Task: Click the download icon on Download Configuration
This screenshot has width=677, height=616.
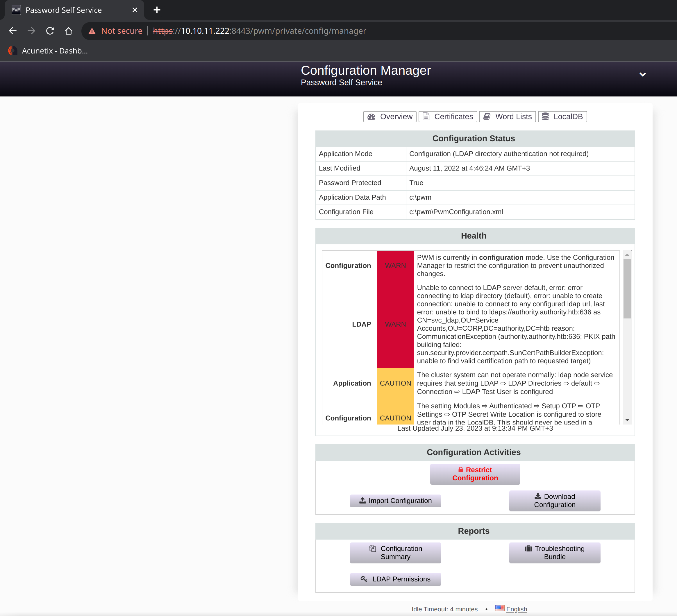Action: click(x=538, y=496)
